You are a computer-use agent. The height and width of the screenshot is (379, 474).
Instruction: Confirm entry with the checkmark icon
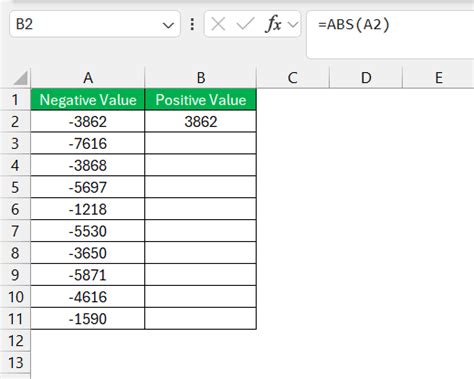point(245,24)
